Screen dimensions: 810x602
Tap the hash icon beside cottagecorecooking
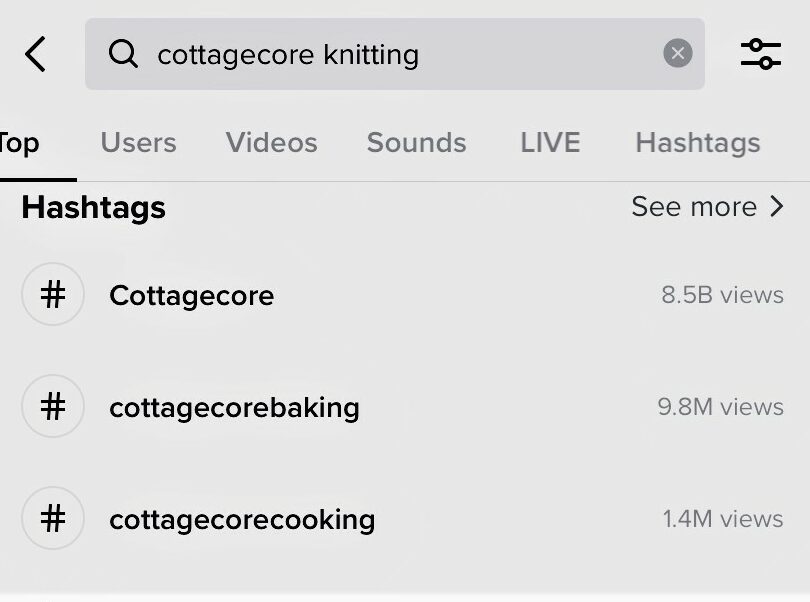tap(53, 519)
